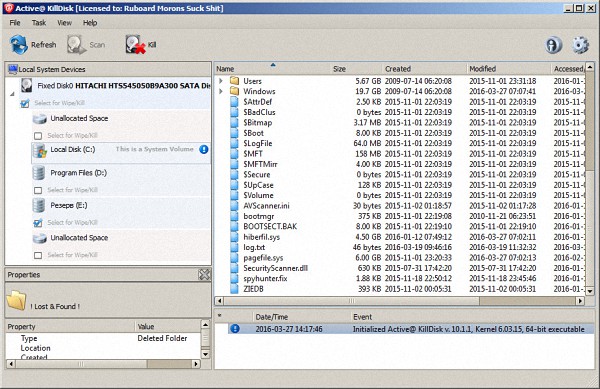The width and height of the screenshot is (600, 389).
Task: Click the Refresh toolbar icon
Action: coord(19,45)
